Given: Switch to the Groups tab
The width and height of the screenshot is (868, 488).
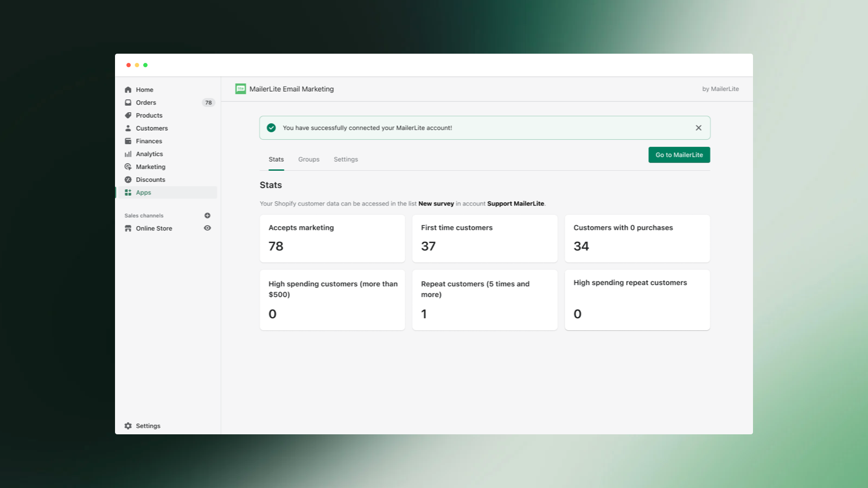Looking at the screenshot, I should pyautogui.click(x=309, y=159).
